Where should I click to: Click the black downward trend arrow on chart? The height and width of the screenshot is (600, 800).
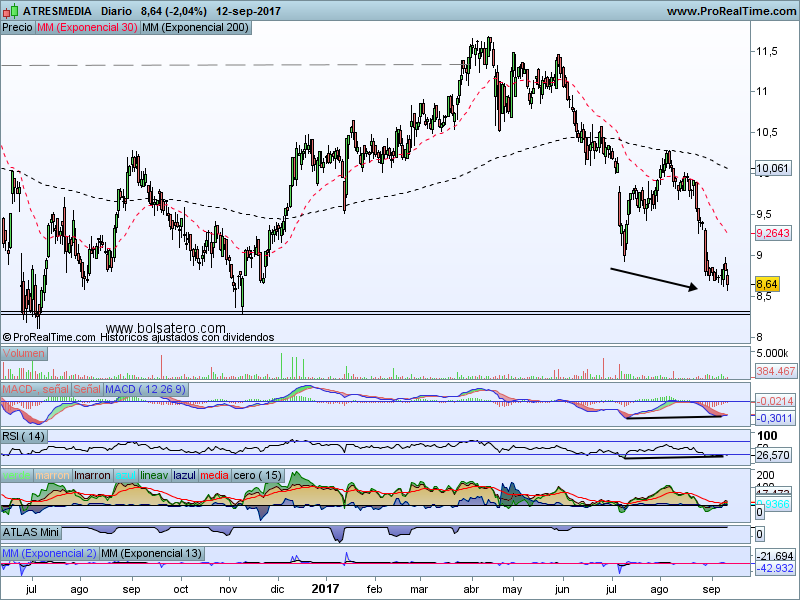click(654, 278)
